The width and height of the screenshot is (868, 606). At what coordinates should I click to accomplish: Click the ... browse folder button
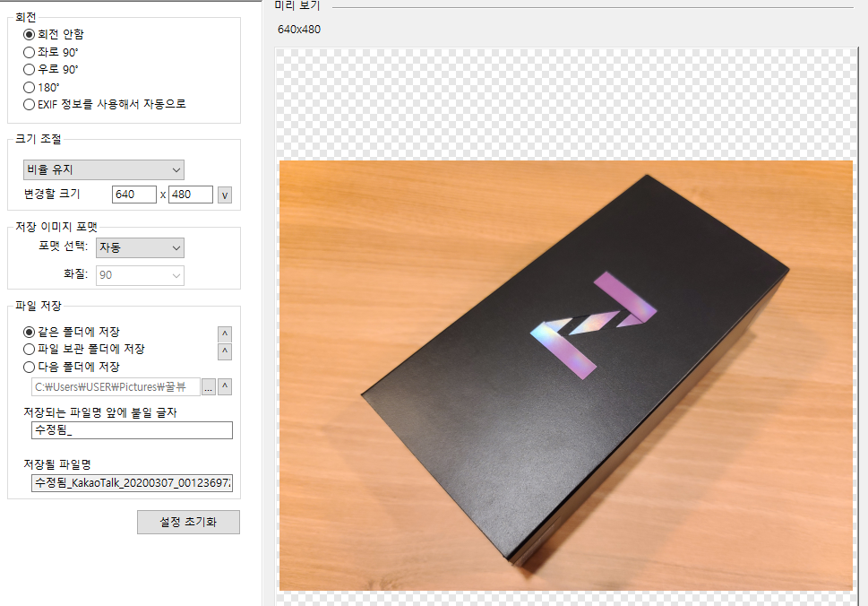[x=208, y=387]
